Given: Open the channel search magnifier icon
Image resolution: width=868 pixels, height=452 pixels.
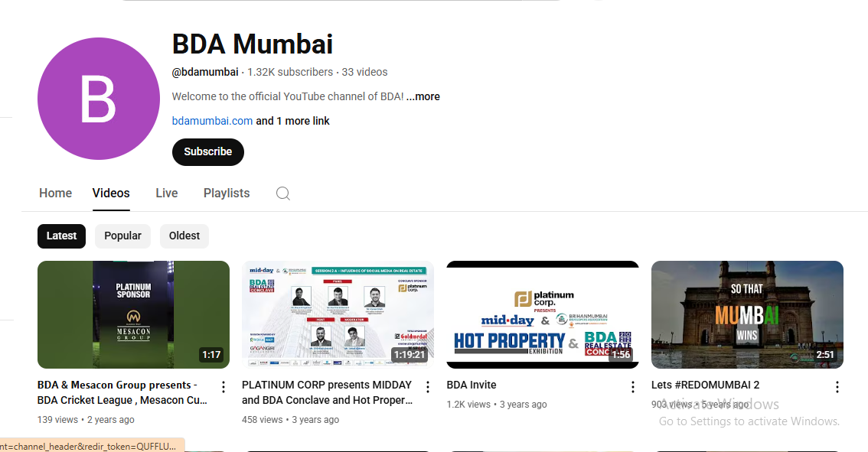Looking at the screenshot, I should coord(283,193).
